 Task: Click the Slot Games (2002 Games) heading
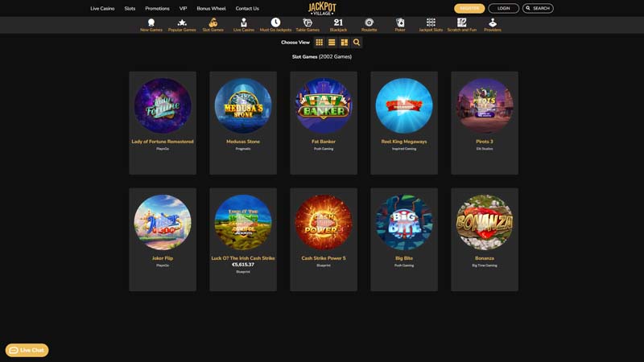(322, 56)
